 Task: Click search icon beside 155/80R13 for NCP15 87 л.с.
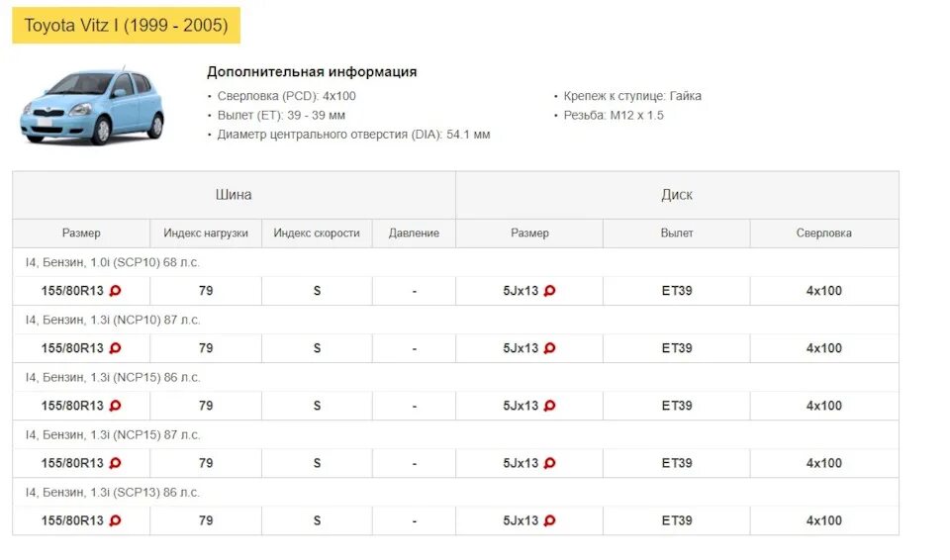115,463
